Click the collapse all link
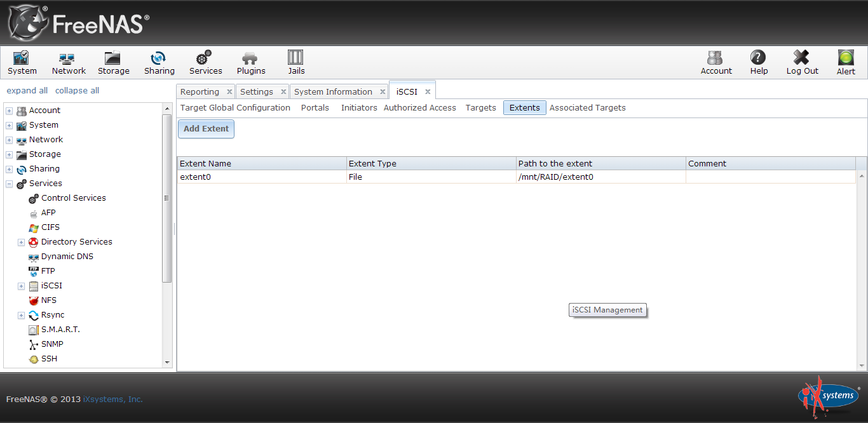868x423 pixels. coord(77,91)
